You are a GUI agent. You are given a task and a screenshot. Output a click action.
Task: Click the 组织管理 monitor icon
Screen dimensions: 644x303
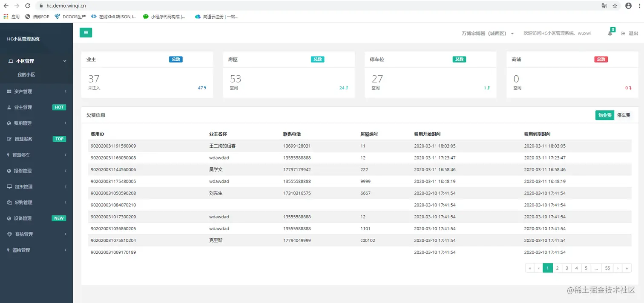(x=10, y=186)
